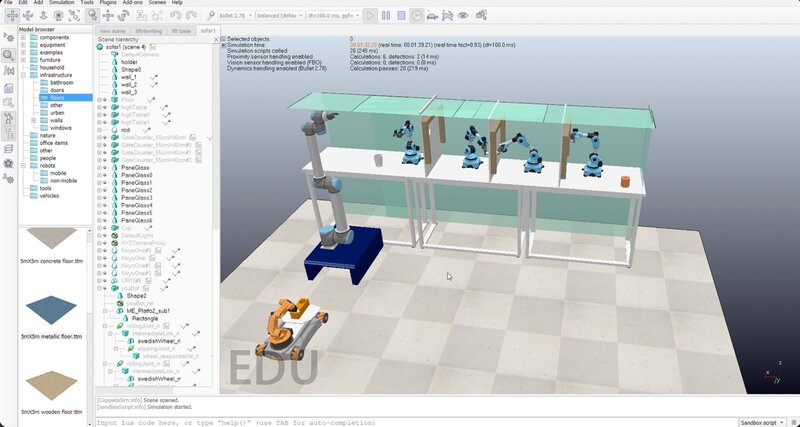Image resolution: width=800 pixels, height=427 pixels.
Task: Expand the highTable node in scene hierarchy
Action: [99, 108]
